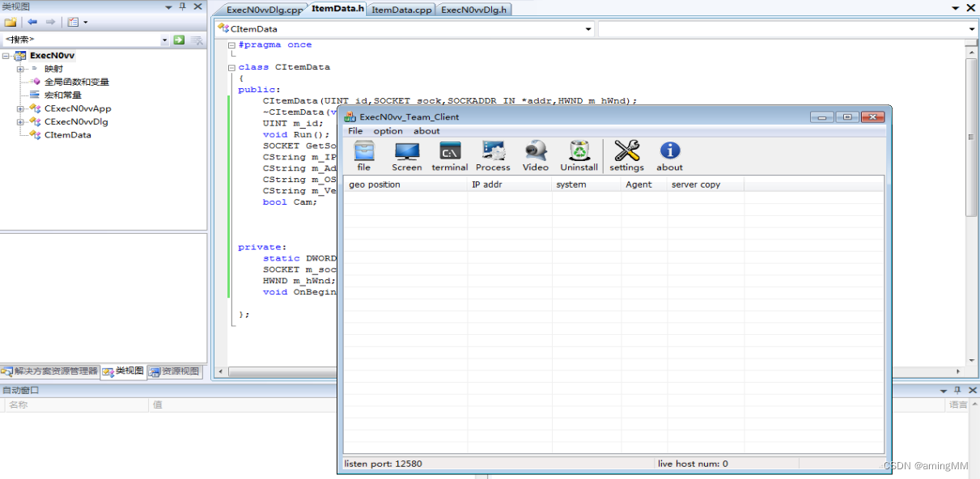Click the forward arrow in class view toolbar
This screenshot has width=980, height=479.
pos(50,22)
